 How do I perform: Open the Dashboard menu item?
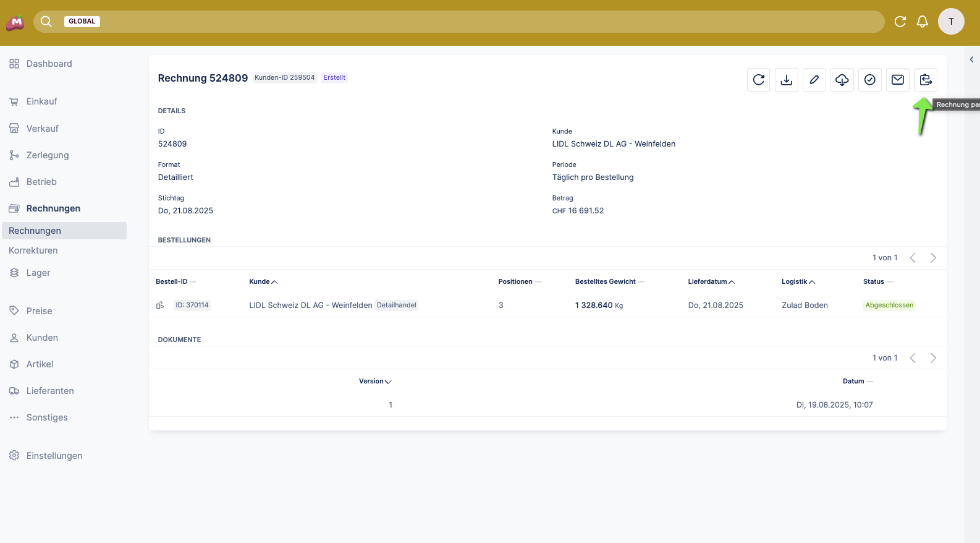click(x=49, y=64)
